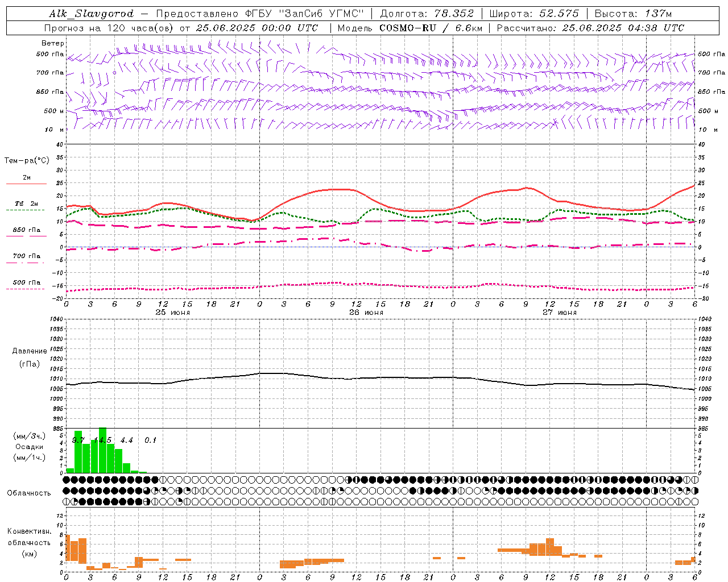Screen dimensions: 728x582
Task: Click the green dashed Td 2м legend line
Action: tap(25, 210)
